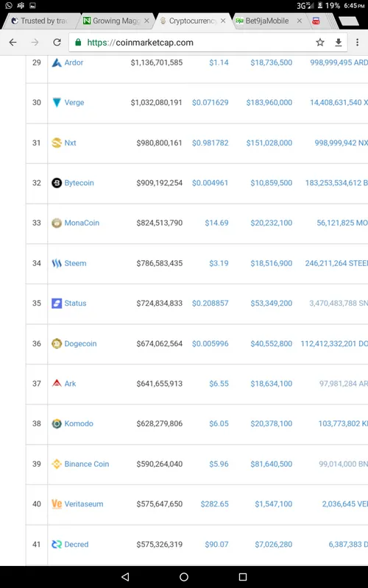Screen dimensions: 368x588
Task: Tap the WhatsApp notification icon in status bar
Action: pyautogui.click(x=9, y=6)
